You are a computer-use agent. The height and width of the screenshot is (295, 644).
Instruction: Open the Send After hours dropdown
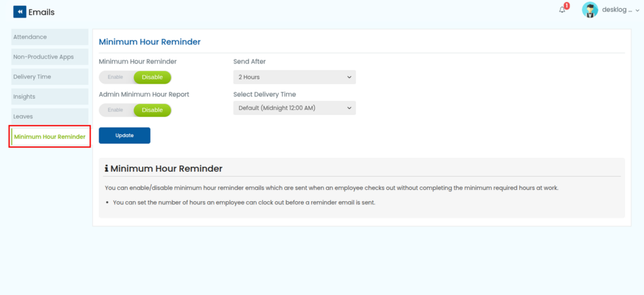tap(294, 77)
